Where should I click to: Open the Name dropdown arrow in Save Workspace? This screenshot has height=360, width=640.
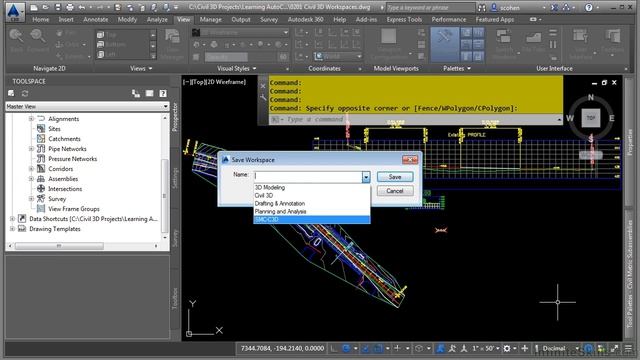pyautogui.click(x=366, y=177)
